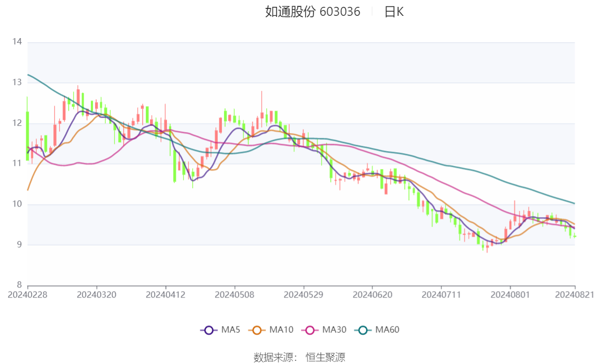Click x-axis date label 20240821
The image size is (599, 364).
coord(575,295)
